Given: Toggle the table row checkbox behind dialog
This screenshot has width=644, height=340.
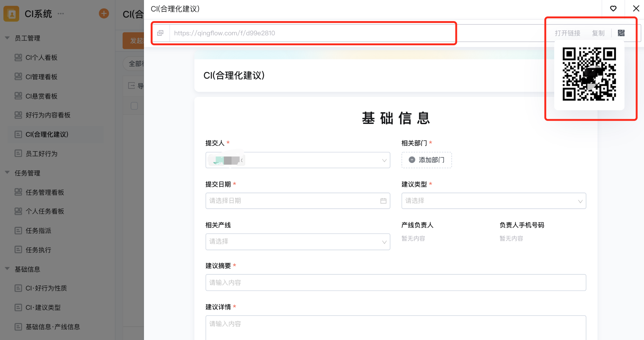Looking at the screenshot, I should click(x=134, y=106).
